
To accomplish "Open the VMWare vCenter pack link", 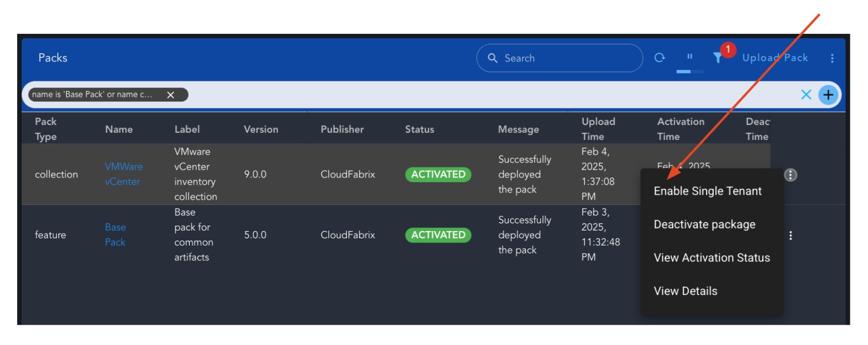I will [x=123, y=174].
